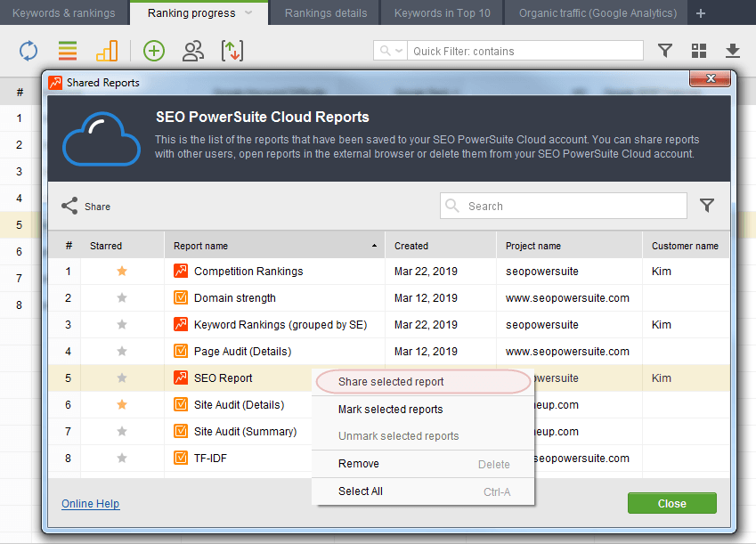
Task: Click the download icon in main toolbar
Action: 732,51
